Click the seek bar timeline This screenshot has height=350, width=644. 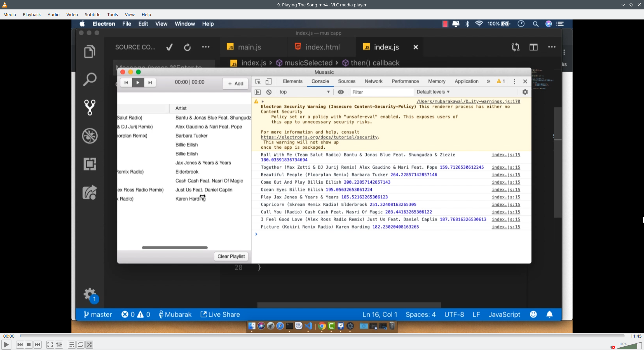pyautogui.click(x=322, y=336)
